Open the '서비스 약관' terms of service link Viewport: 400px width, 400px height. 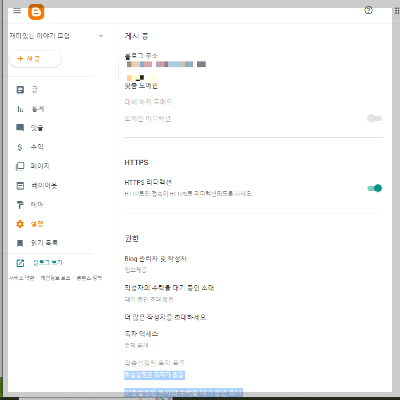click(x=22, y=278)
